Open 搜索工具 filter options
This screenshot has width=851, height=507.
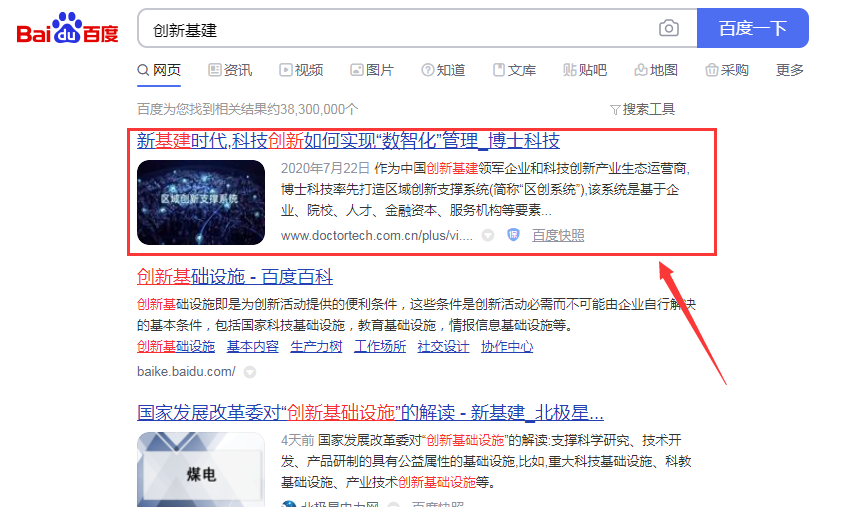click(x=642, y=109)
